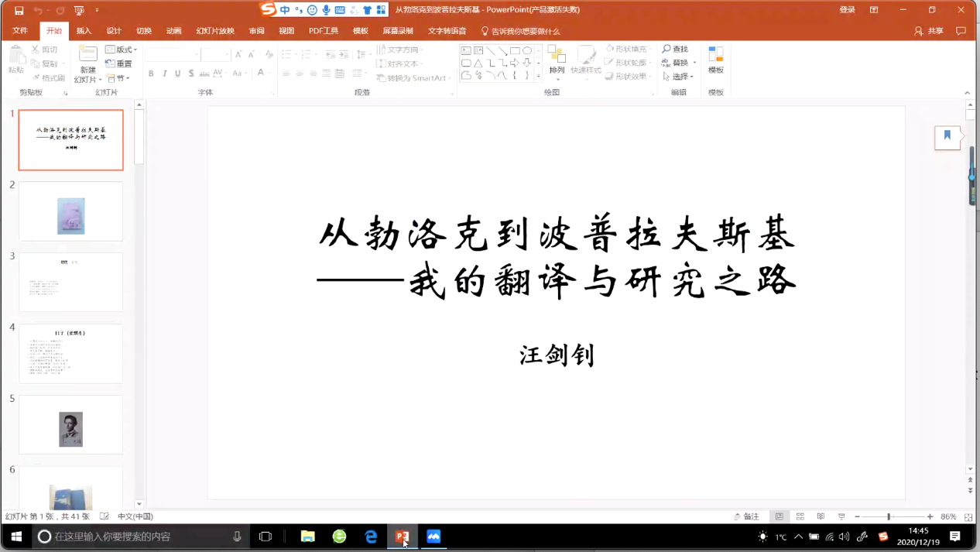
Task: Start slideshow from the status bar icon
Action: [841, 516]
